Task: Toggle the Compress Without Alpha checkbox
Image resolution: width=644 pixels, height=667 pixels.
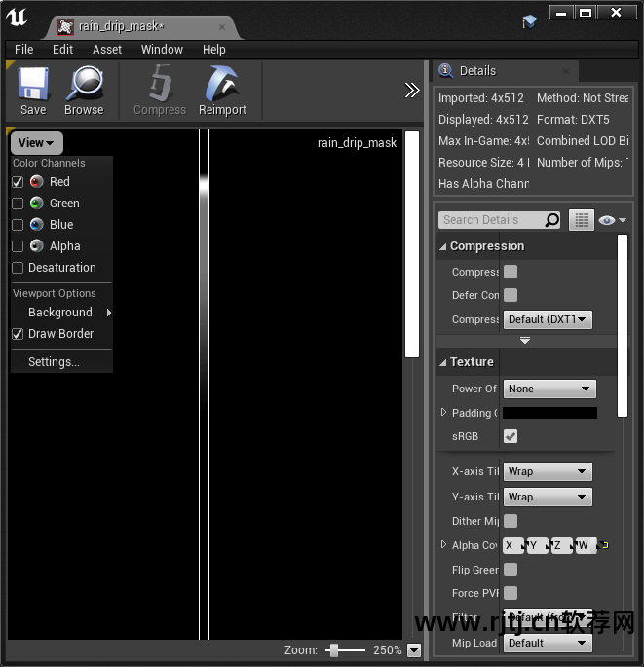Action: [x=511, y=272]
